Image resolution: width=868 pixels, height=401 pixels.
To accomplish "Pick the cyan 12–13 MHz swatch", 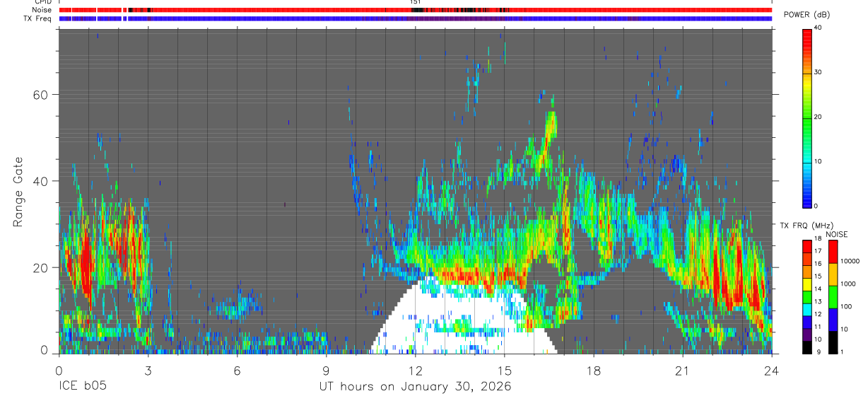I will pos(807,308).
